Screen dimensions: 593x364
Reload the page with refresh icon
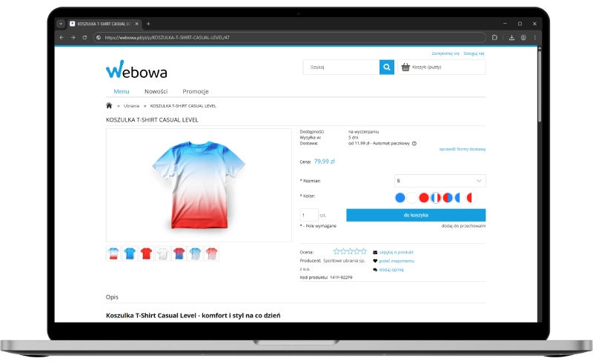pos(85,38)
